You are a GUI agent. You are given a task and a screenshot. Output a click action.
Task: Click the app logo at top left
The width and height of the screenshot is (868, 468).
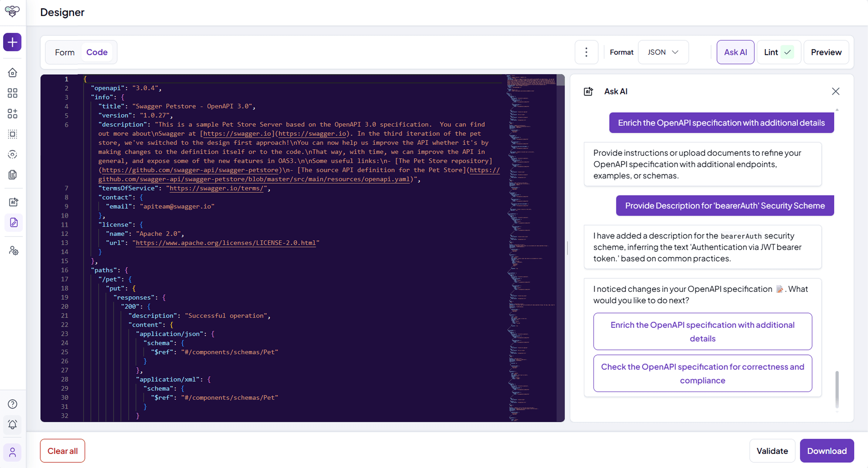point(12,11)
